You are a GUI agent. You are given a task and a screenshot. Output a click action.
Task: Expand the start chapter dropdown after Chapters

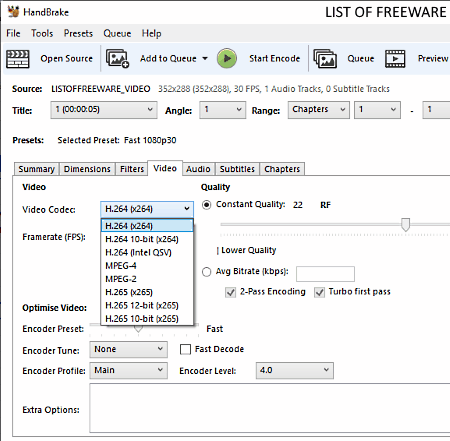[x=377, y=110]
